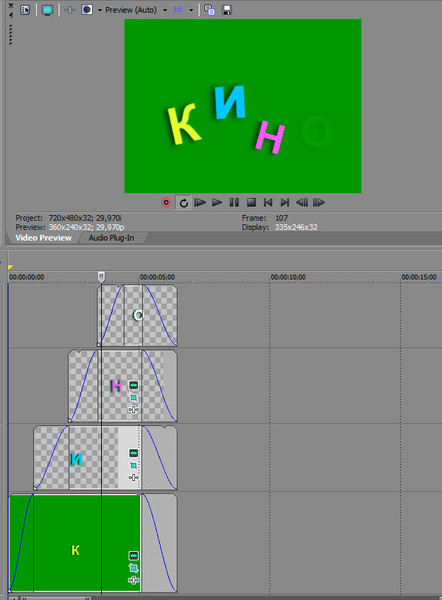Click the 00:00:05;00 ruler mark
This screenshot has height=600, width=442.
click(x=157, y=277)
